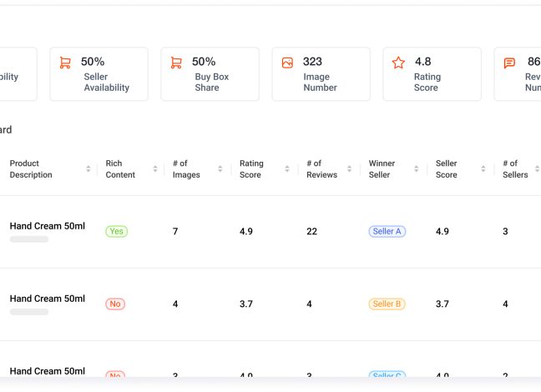The height and width of the screenshot is (392, 541).
Task: Click rating score 4.9 in Seller A row
Action: point(246,231)
